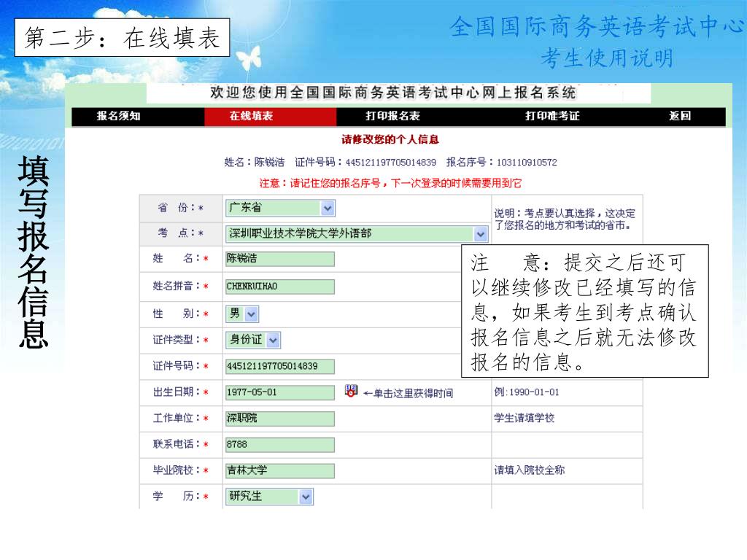Click the red notice starting with 注意：请记住您的报名序号
The height and width of the screenshot is (560, 747).
[x=390, y=183]
